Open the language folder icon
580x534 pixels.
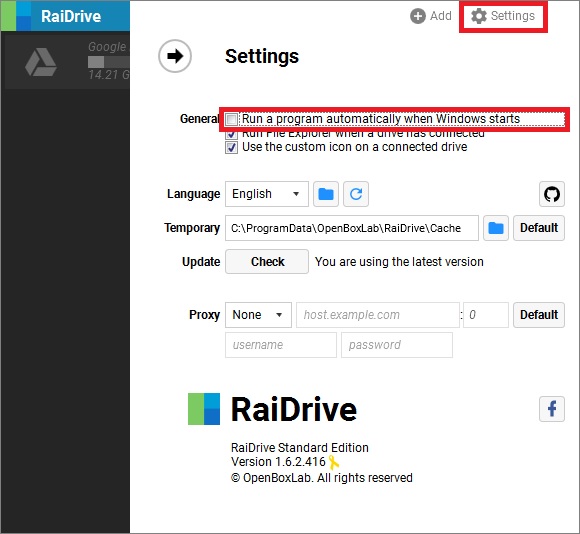[326, 194]
